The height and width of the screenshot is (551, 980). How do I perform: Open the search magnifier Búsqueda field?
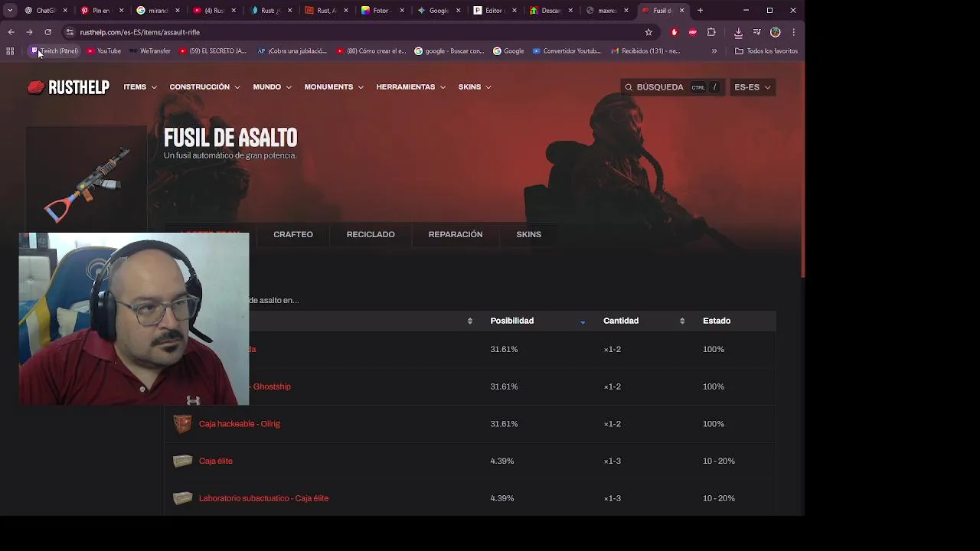pyautogui.click(x=673, y=87)
